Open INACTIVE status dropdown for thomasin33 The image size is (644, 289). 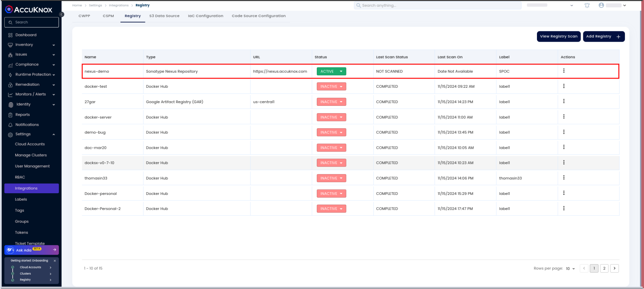pyautogui.click(x=331, y=178)
